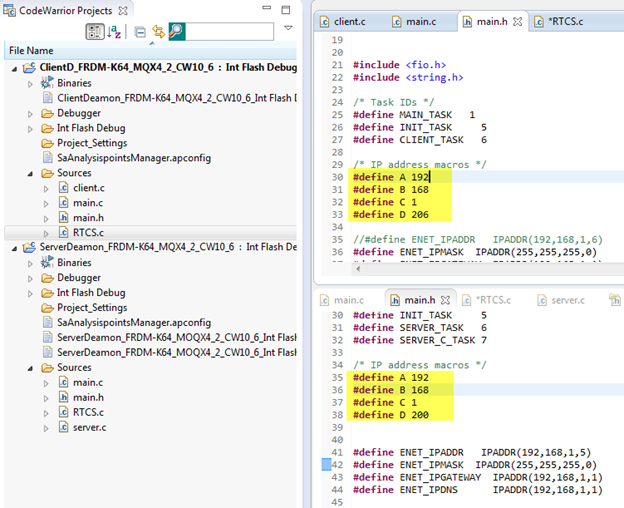Open main.c under ClientD Sources
The width and height of the screenshot is (624, 508).
[88, 203]
